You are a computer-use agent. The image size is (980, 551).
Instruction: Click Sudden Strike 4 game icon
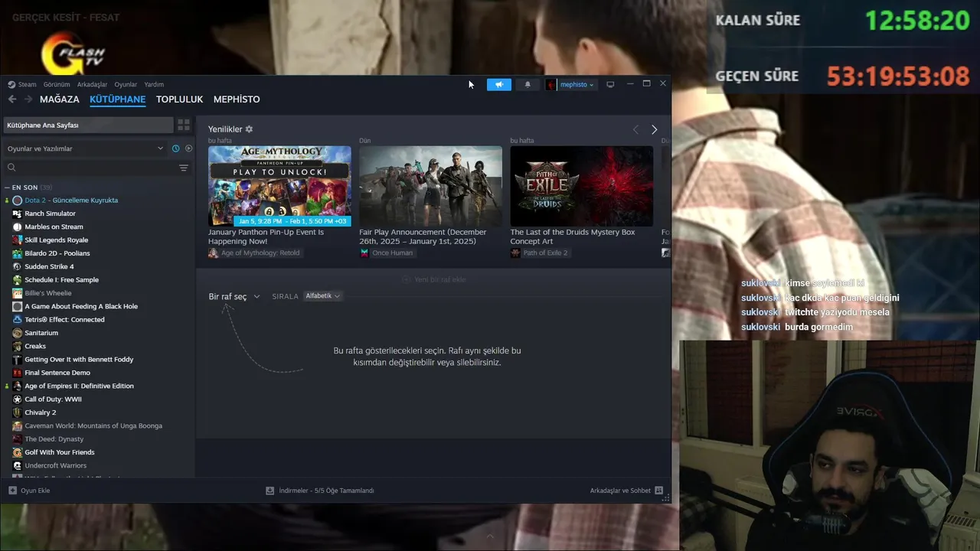(18, 266)
